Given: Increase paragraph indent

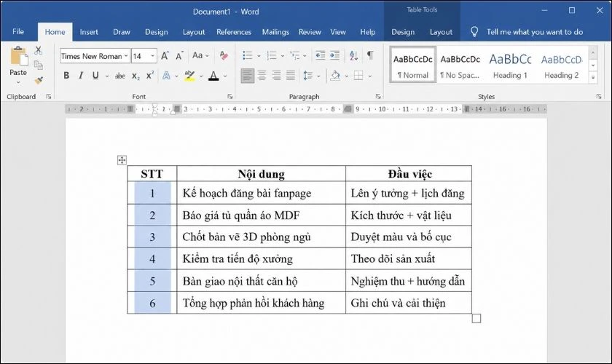Looking at the screenshot, I should (334, 56).
